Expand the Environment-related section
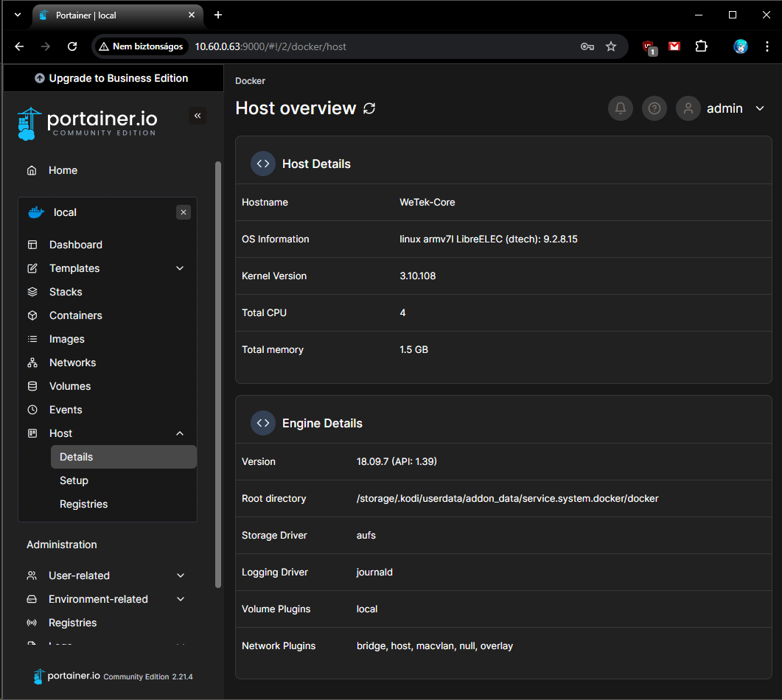The height and width of the screenshot is (700, 782). 181,599
